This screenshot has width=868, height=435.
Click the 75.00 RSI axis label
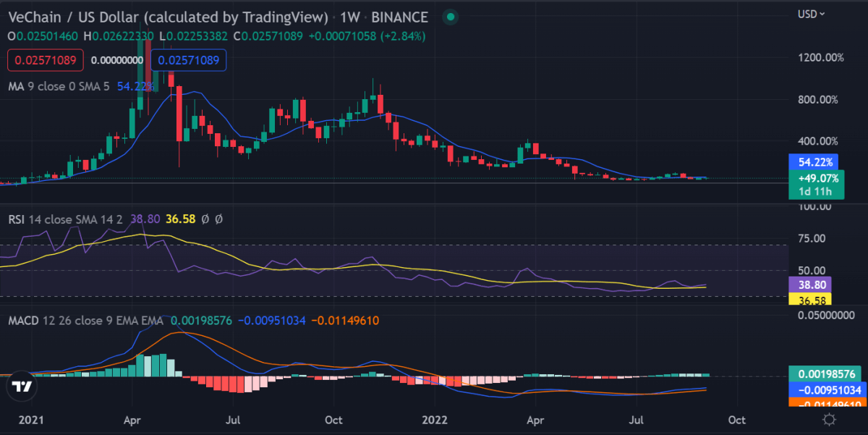click(811, 238)
